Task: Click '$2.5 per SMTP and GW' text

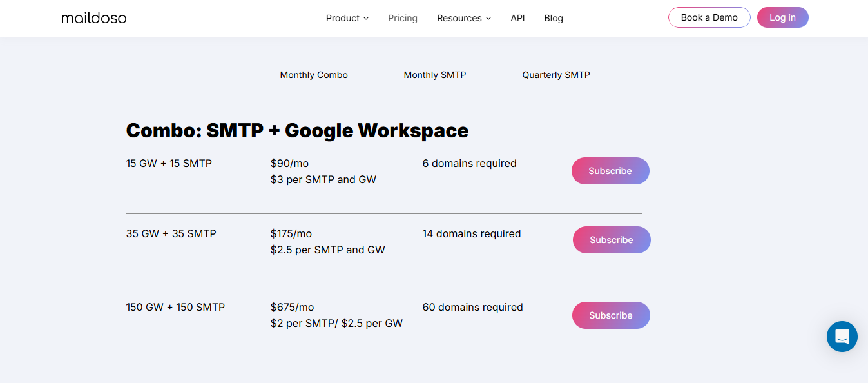Action: click(x=328, y=250)
